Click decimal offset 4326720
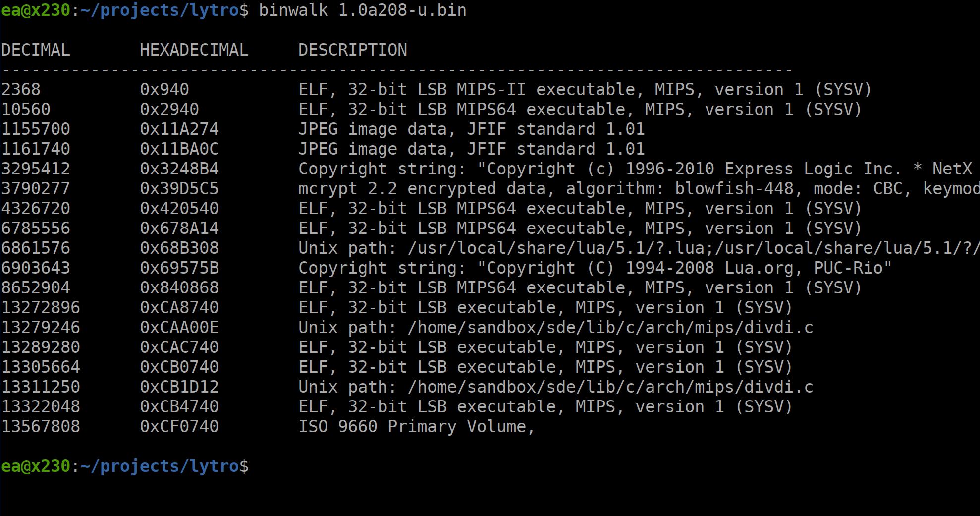980x516 pixels. coord(36,208)
